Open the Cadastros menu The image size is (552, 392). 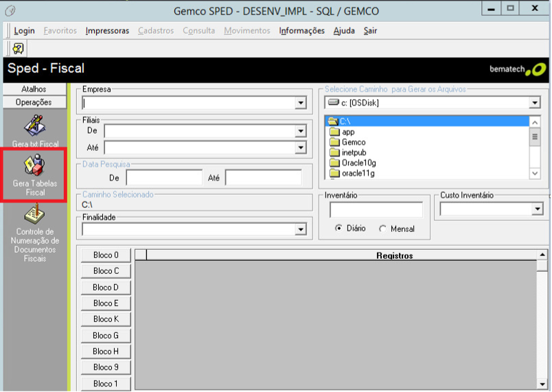point(156,31)
